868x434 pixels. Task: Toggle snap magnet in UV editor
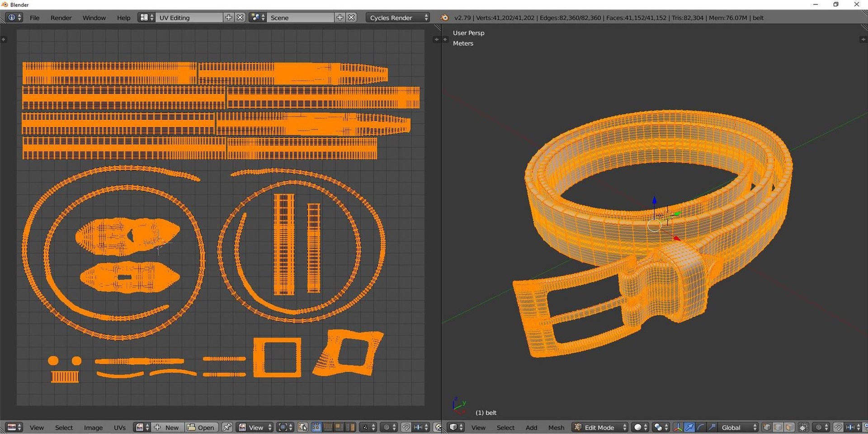click(x=406, y=427)
